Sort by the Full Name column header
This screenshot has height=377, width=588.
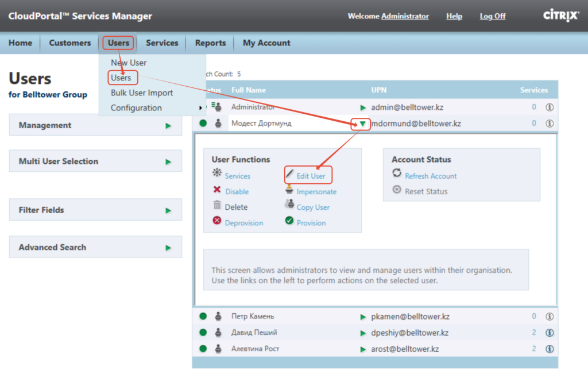coord(249,90)
